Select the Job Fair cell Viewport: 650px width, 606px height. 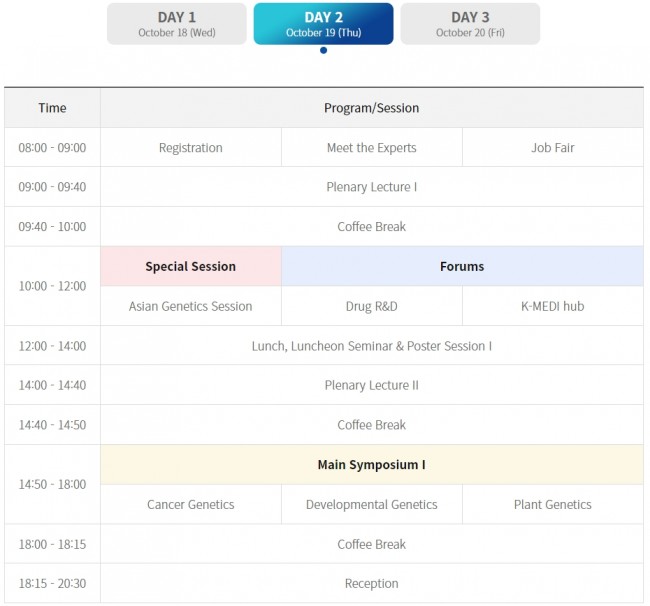[x=553, y=148]
